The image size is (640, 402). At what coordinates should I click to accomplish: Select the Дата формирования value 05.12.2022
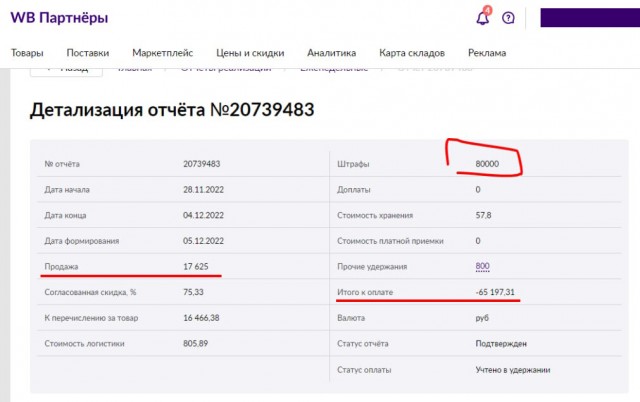pos(203,241)
